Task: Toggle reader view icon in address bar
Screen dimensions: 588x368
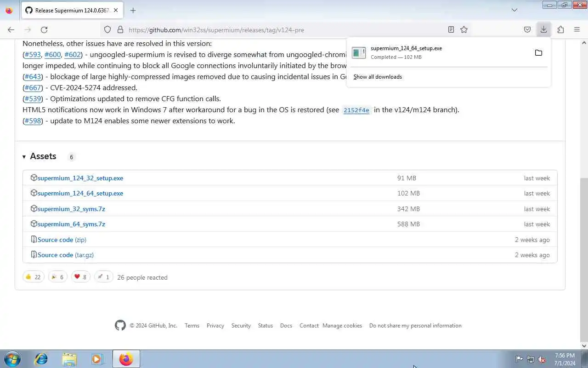Action: click(x=451, y=29)
